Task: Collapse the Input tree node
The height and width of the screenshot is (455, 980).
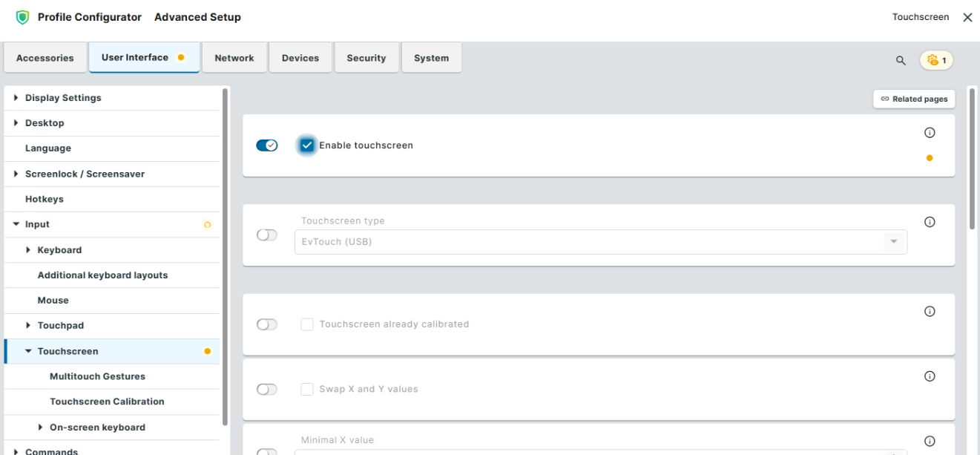Action: click(16, 224)
